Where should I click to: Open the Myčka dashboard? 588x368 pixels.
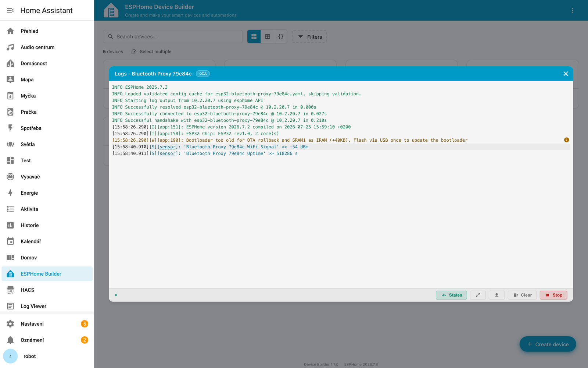point(47,96)
